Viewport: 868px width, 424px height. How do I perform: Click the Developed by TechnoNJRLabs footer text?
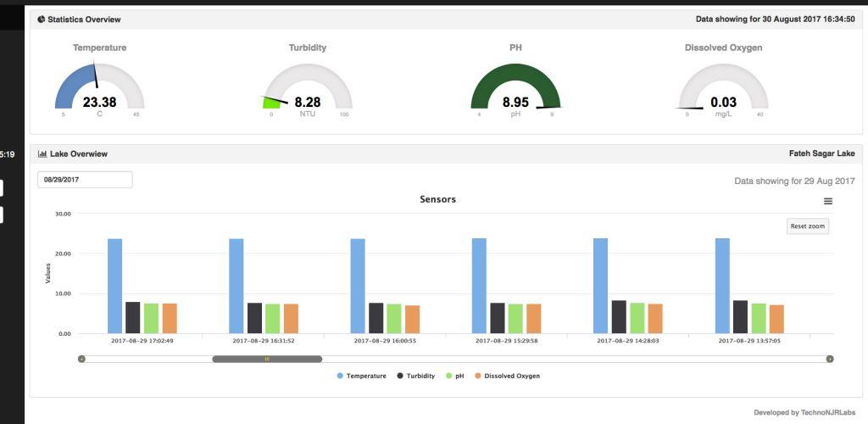(x=804, y=412)
